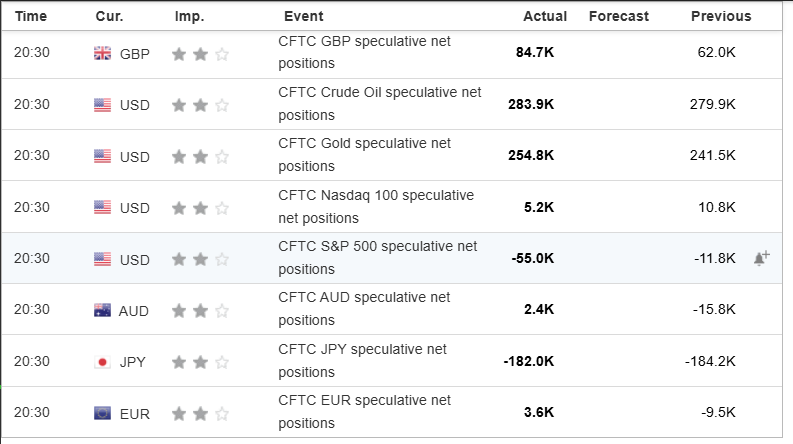Open CFTC GBP speculative net positions event
Image resolution: width=793 pixels, height=444 pixels.
(365, 53)
